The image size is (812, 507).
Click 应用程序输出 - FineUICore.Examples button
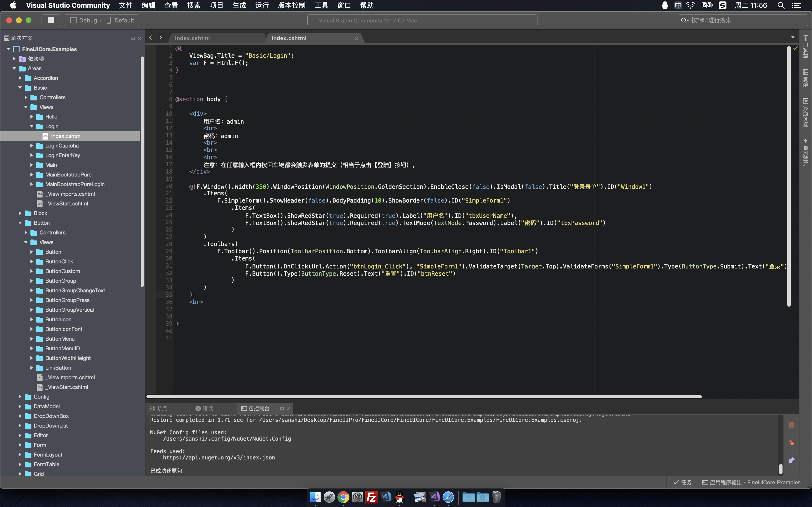(752, 482)
